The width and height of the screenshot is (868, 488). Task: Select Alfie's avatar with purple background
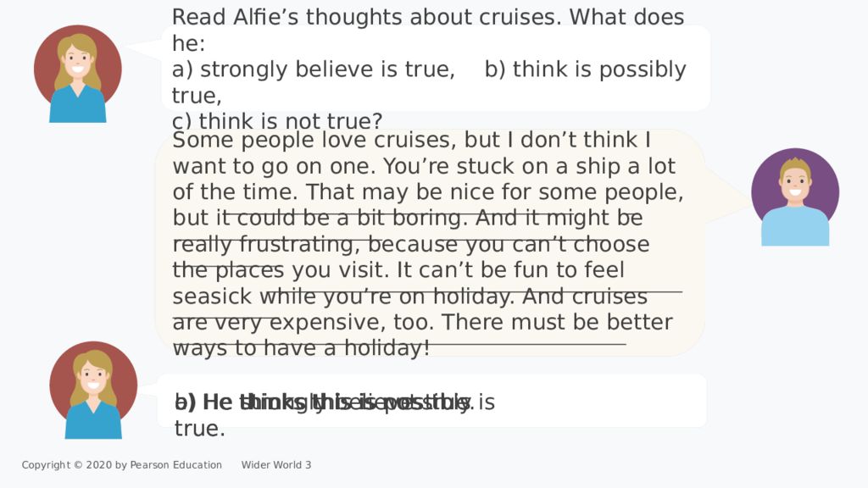click(795, 197)
